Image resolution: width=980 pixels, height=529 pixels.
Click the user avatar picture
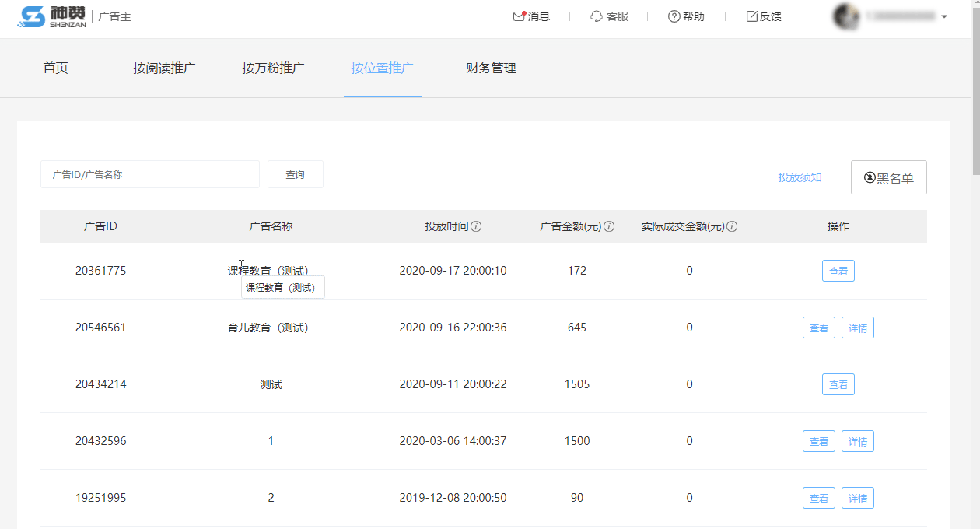click(x=845, y=16)
